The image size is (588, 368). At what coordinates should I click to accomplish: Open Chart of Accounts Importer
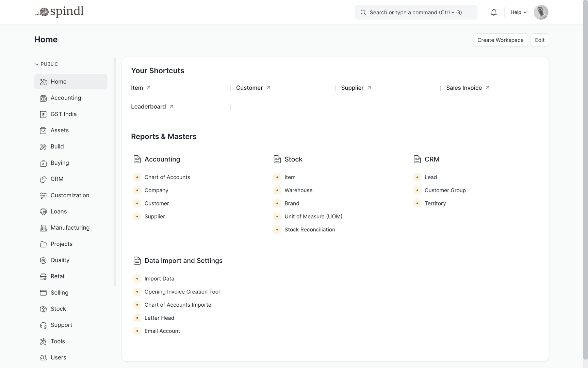[x=179, y=305]
